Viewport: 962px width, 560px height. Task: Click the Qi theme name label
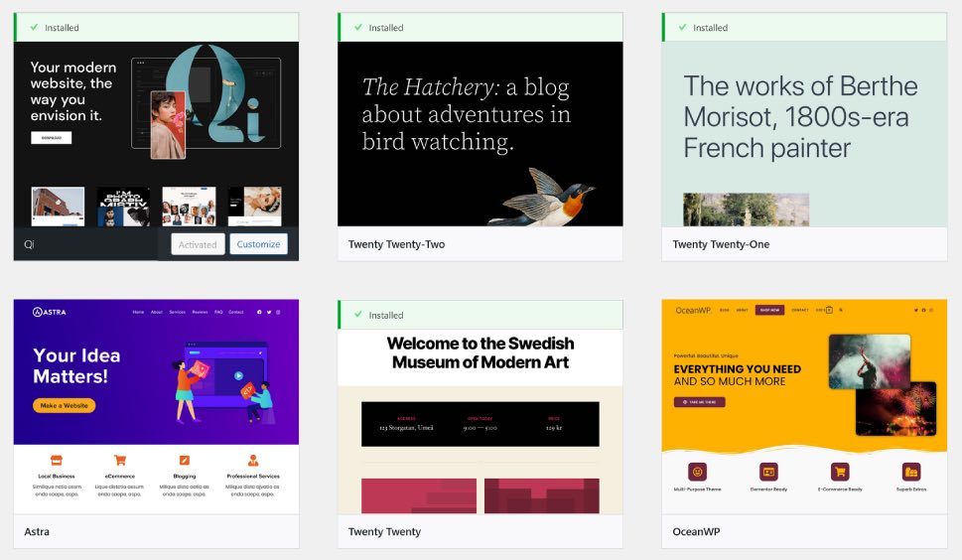point(29,244)
